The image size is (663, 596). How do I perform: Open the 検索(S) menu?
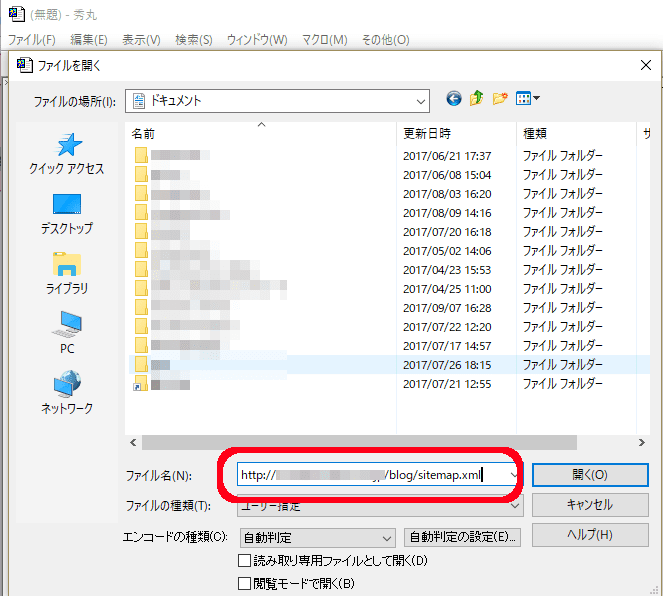[194, 40]
